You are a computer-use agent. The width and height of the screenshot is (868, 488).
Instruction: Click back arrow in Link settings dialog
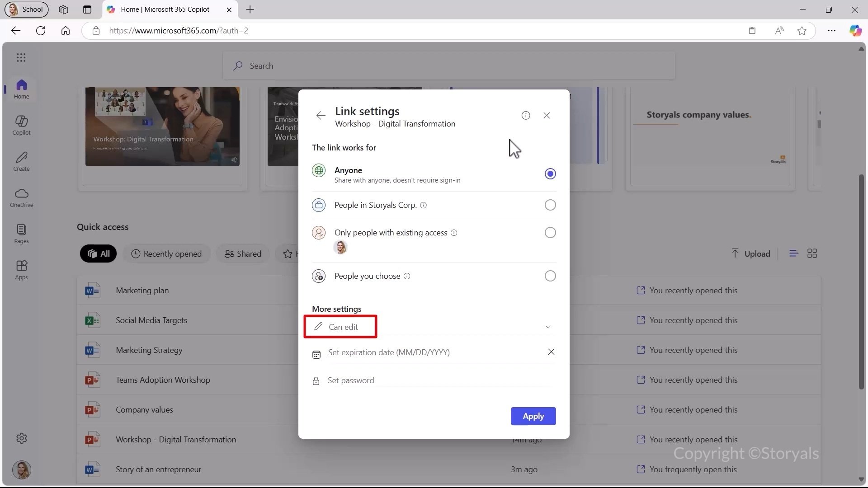[x=321, y=116]
